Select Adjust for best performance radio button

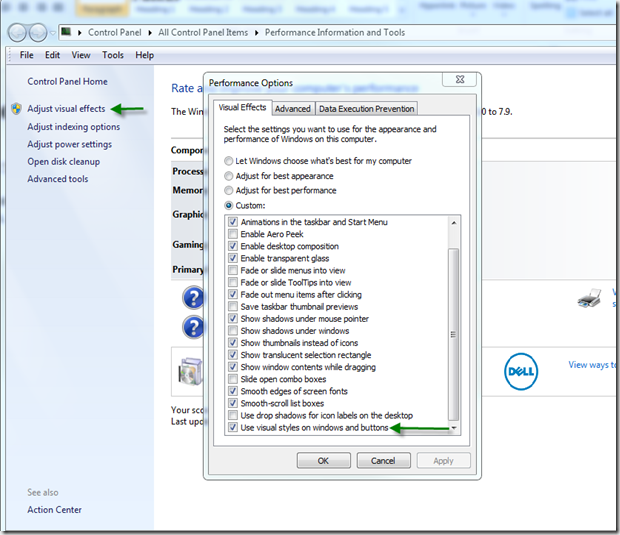(229, 190)
